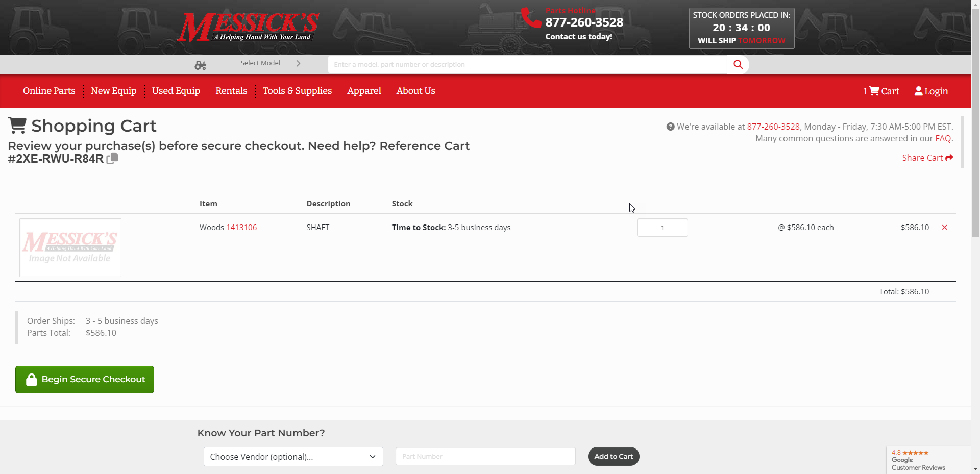Open the Choose Vendor dropdown
980x474 pixels.
(293, 457)
